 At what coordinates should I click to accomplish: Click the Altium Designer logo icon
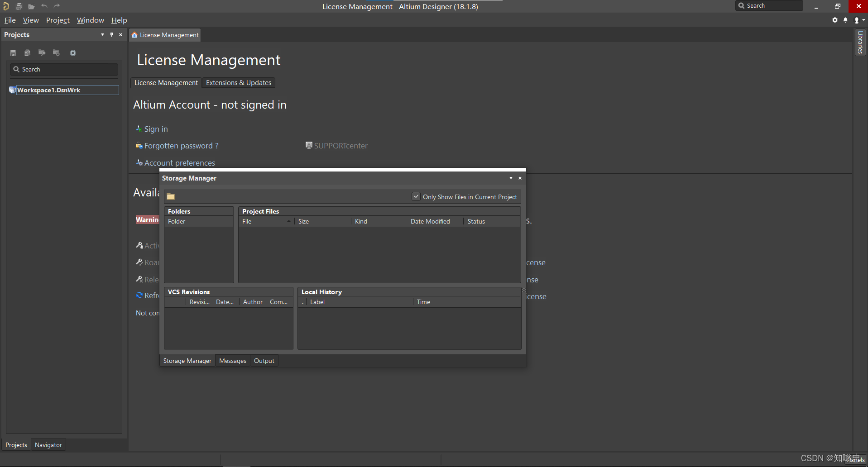pos(6,6)
